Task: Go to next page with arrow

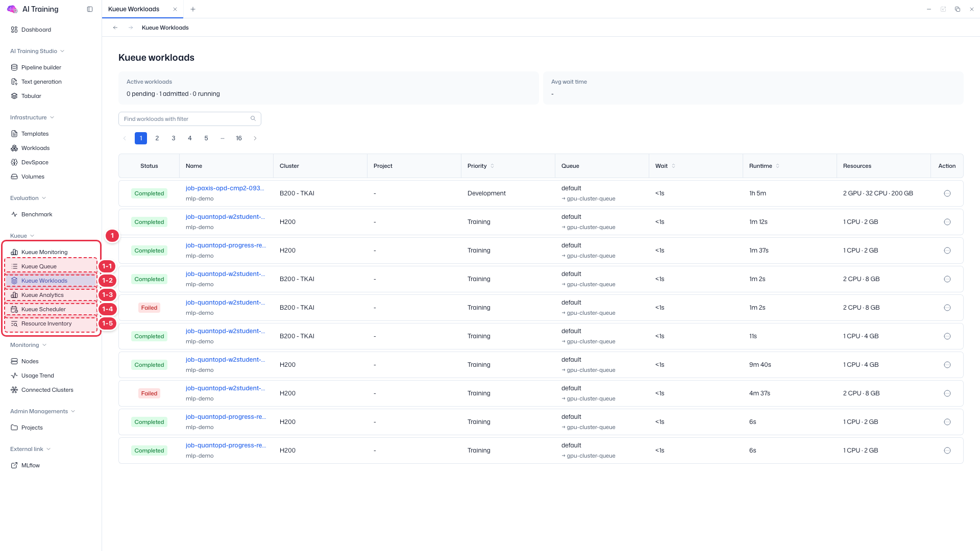Action: point(255,138)
